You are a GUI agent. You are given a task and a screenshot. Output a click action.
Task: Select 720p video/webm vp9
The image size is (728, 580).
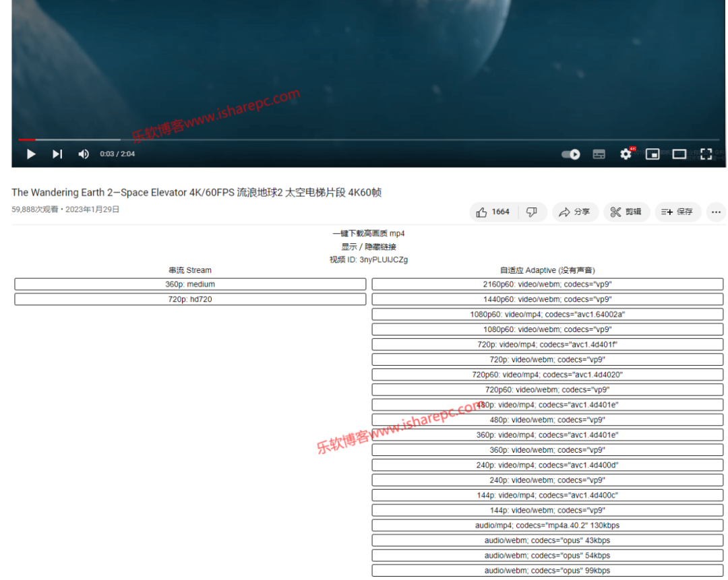pos(547,360)
